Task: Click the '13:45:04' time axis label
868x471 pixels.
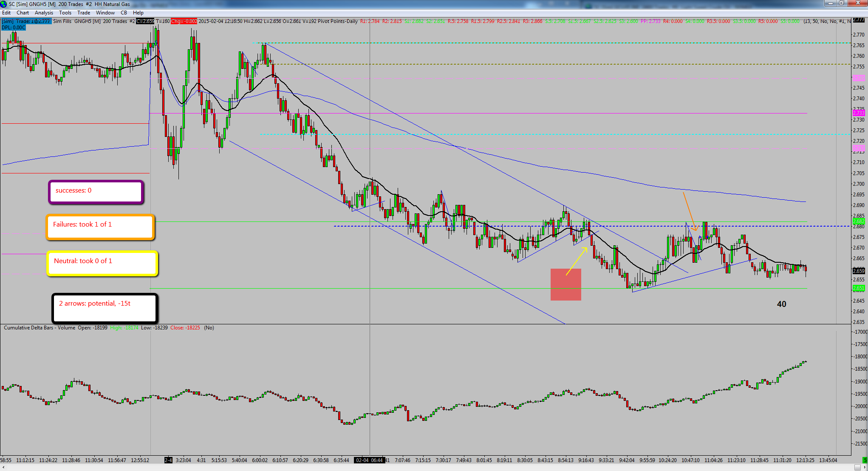Action: coord(828,460)
